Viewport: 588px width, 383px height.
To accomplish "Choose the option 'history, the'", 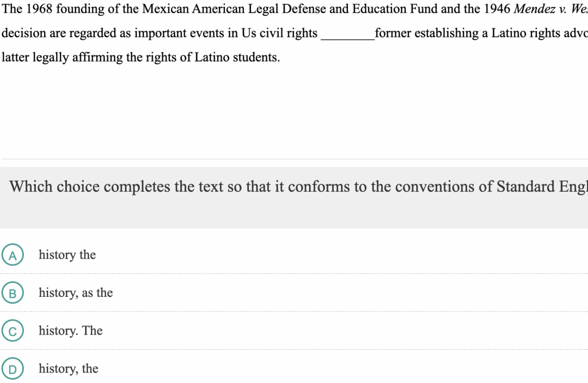I will pos(69,368).
